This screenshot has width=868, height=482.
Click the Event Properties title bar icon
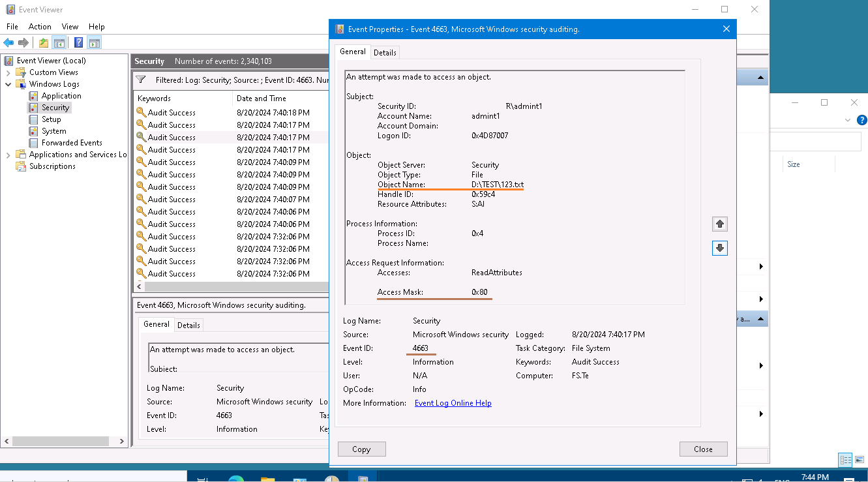coord(340,29)
